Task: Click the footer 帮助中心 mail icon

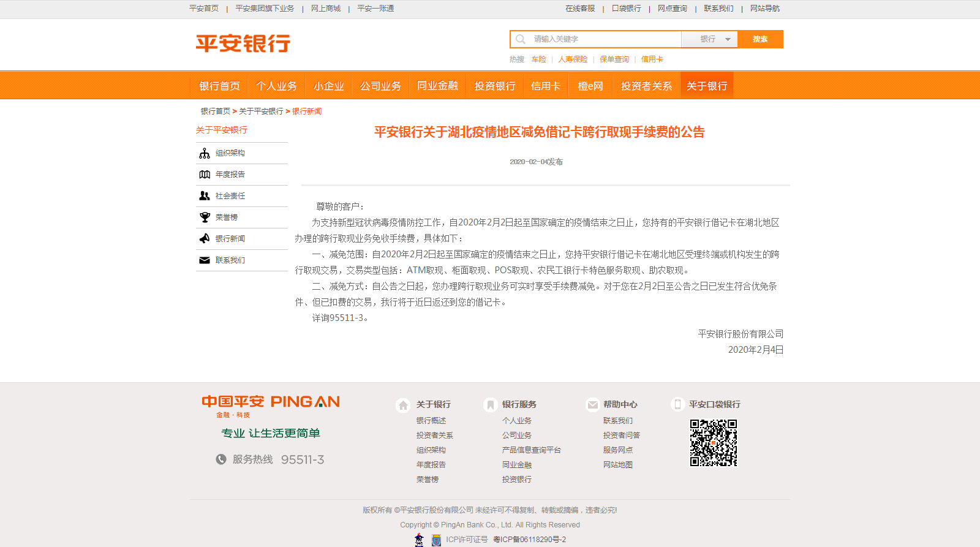Action: point(592,405)
